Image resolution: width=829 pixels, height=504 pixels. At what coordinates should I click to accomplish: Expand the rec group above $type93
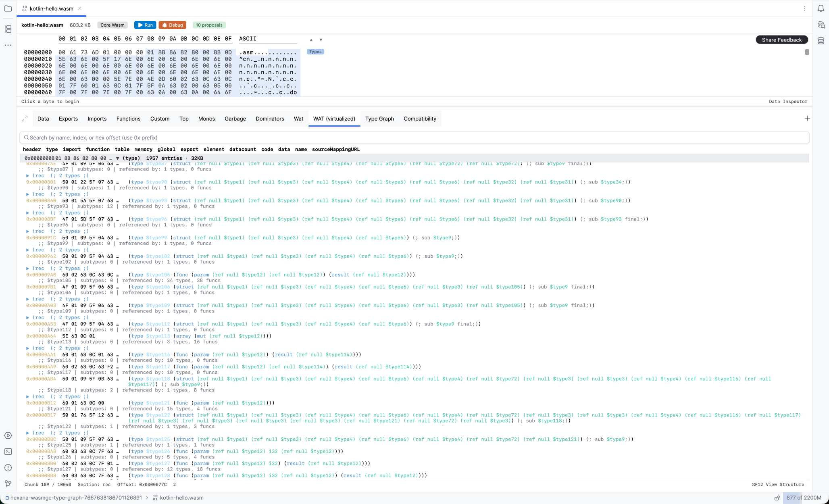(27, 194)
